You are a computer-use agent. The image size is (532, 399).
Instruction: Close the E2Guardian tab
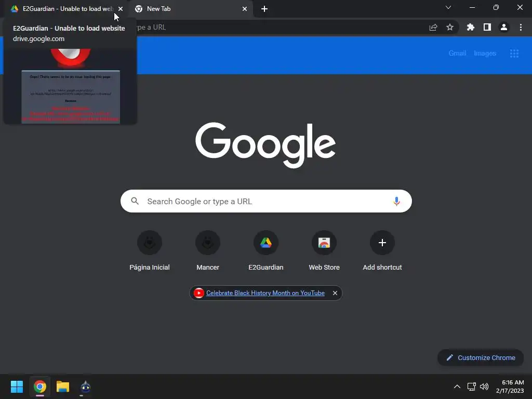[x=121, y=9]
